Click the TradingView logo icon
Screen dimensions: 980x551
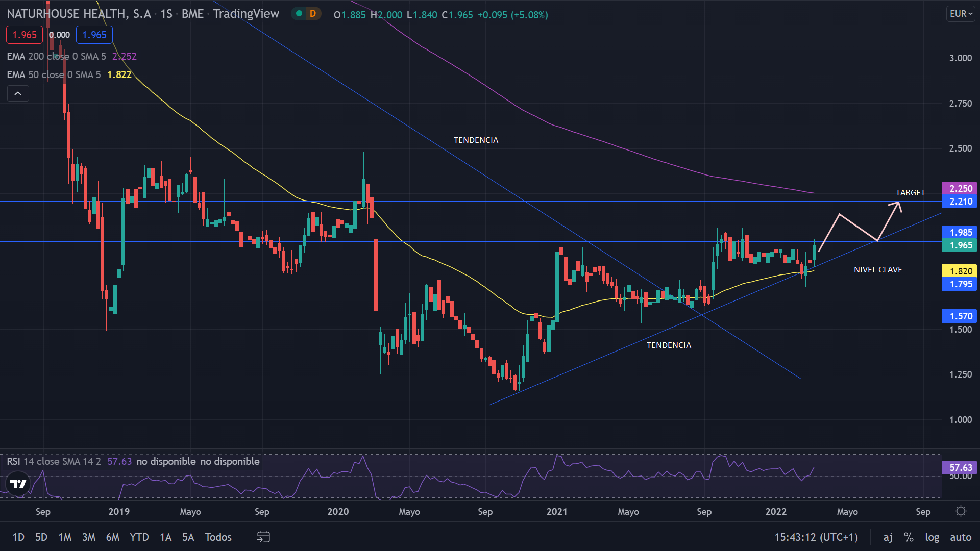18,484
